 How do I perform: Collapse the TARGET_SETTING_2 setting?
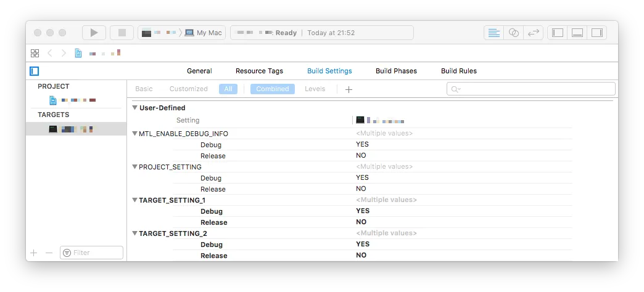(134, 233)
